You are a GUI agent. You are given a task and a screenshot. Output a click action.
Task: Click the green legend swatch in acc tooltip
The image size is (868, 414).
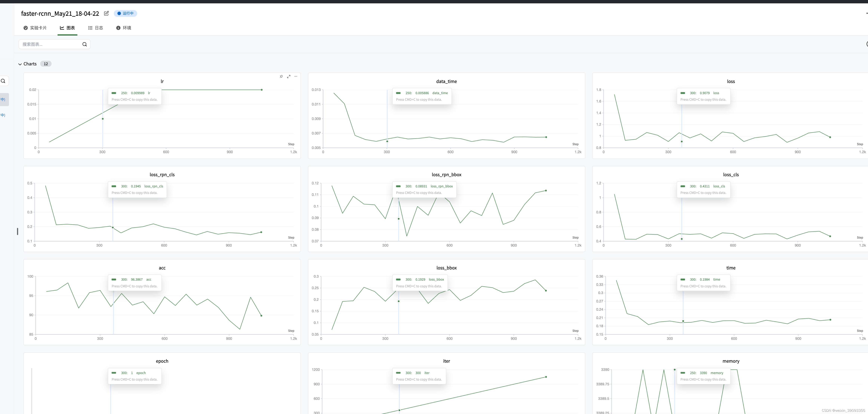click(114, 280)
